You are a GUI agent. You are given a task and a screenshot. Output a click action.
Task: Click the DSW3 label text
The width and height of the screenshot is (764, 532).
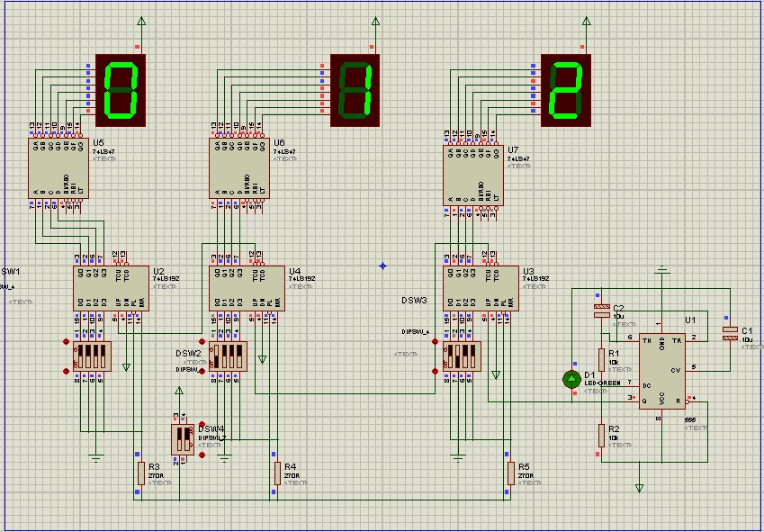click(x=414, y=301)
